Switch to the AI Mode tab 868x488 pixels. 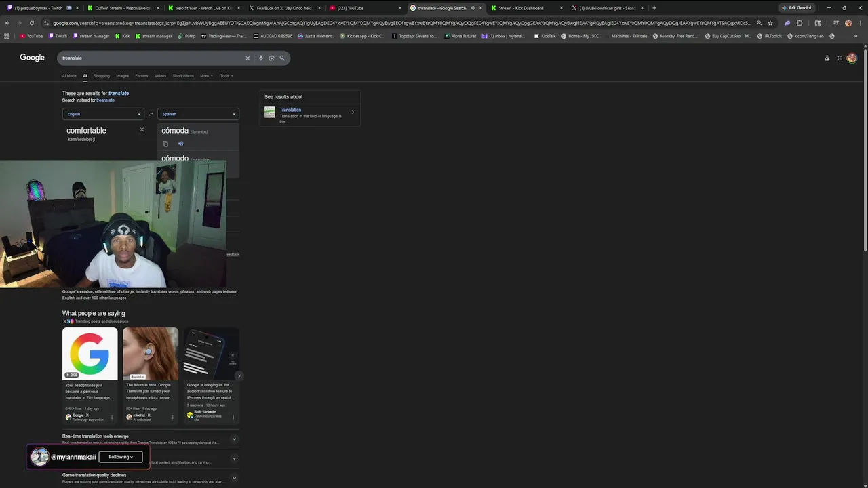pyautogui.click(x=69, y=76)
